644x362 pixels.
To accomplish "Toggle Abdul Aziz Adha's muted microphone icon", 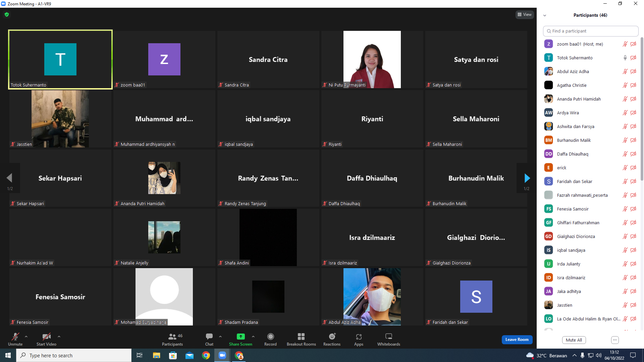I will 625,71.
